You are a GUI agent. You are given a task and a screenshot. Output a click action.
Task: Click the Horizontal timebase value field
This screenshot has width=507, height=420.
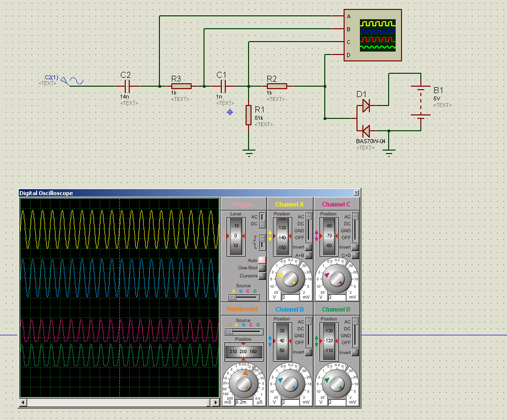tap(244, 402)
